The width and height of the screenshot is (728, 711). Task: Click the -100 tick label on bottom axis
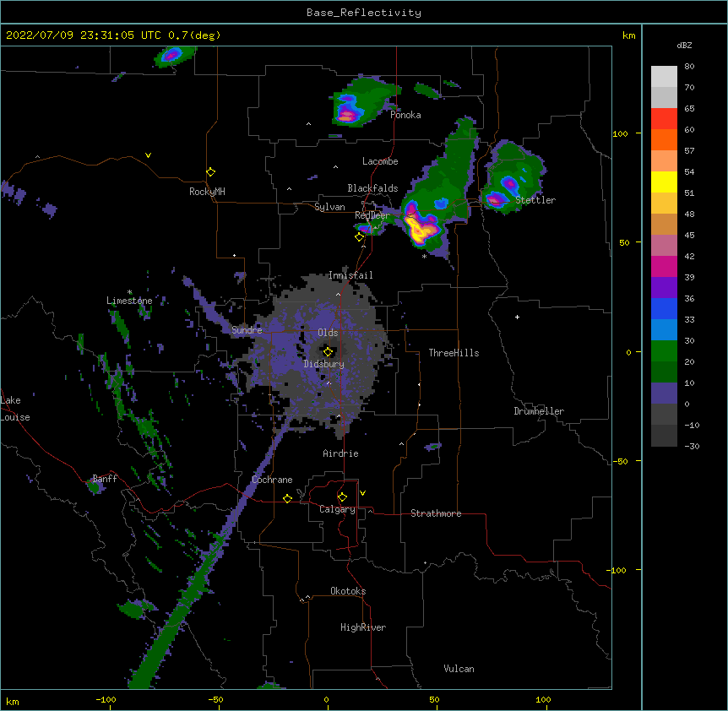pos(106,699)
